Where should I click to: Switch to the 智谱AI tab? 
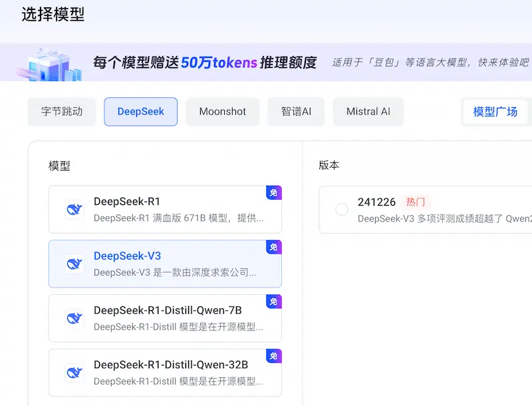click(295, 111)
